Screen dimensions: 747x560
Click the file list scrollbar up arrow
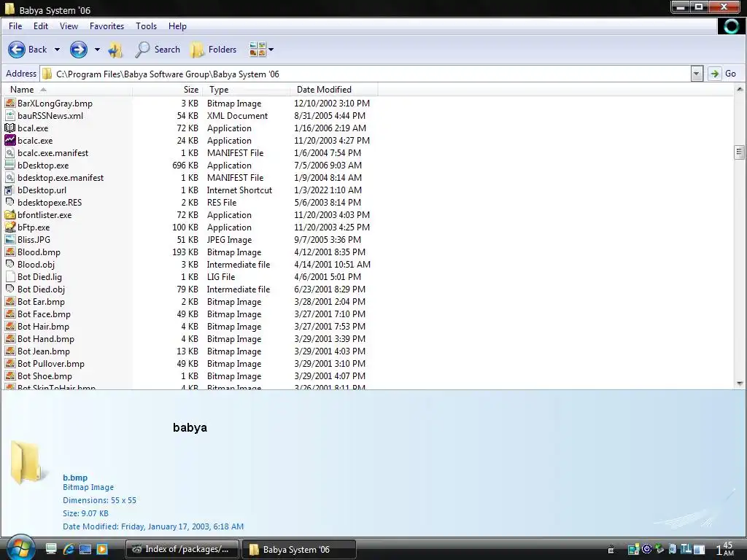[x=740, y=89]
